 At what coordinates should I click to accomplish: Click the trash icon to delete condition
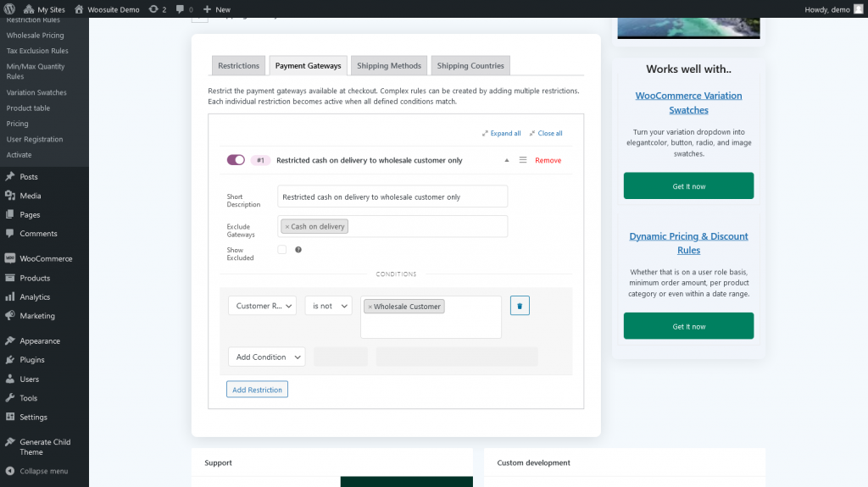pyautogui.click(x=520, y=306)
